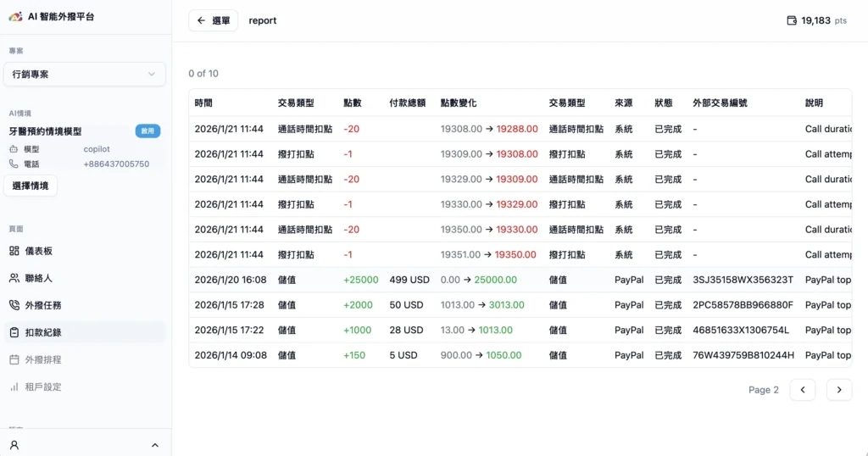Click the 扣款紀錄 clipboard icon
The image size is (868, 456).
[14, 332]
